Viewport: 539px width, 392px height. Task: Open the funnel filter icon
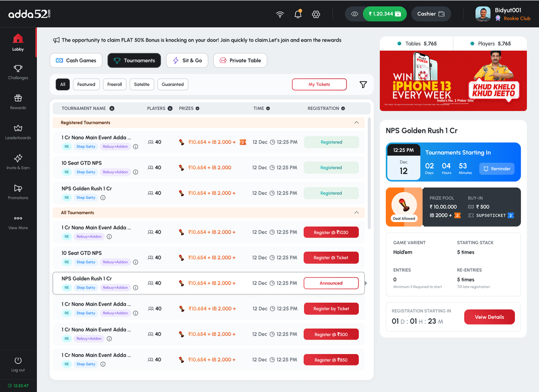pyautogui.click(x=363, y=85)
